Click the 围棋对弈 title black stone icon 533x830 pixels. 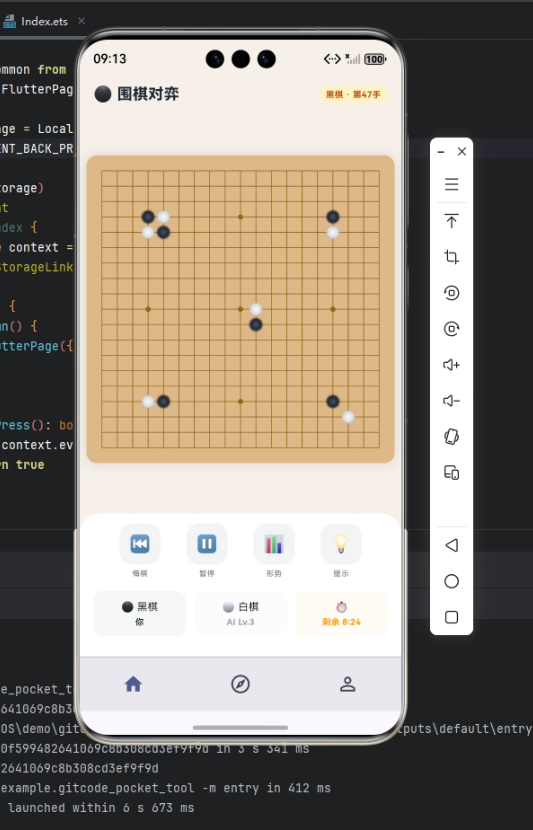103,94
